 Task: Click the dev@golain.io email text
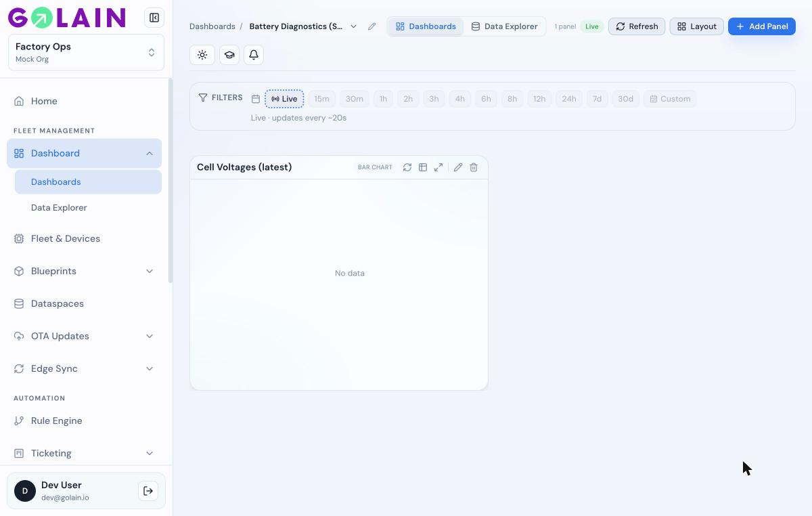point(65,498)
